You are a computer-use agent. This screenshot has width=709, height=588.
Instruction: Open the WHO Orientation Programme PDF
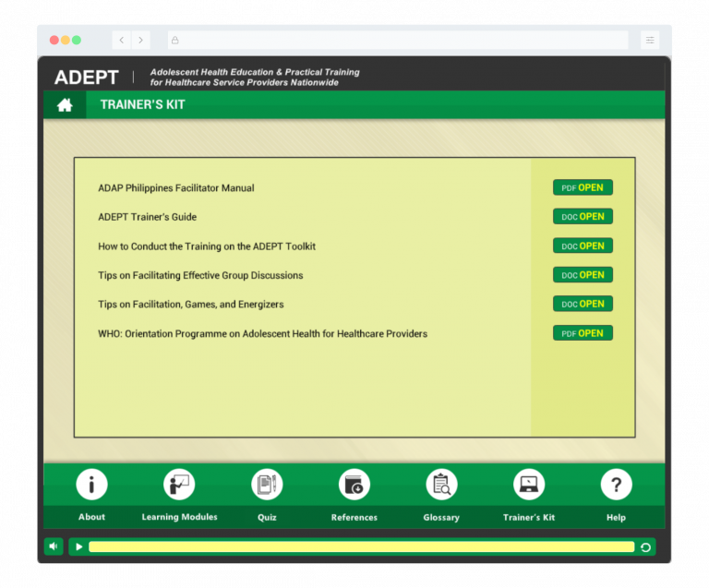coord(583,333)
